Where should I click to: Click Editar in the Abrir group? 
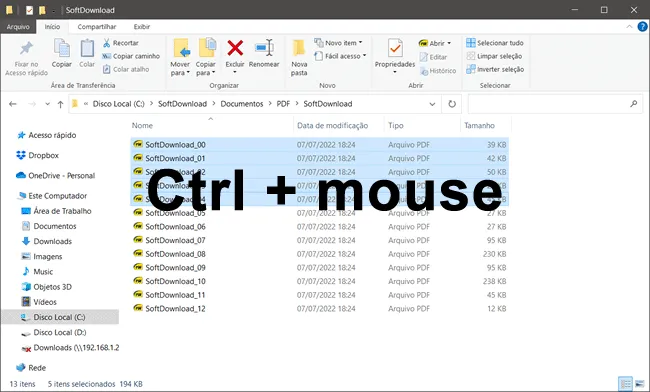coord(433,57)
